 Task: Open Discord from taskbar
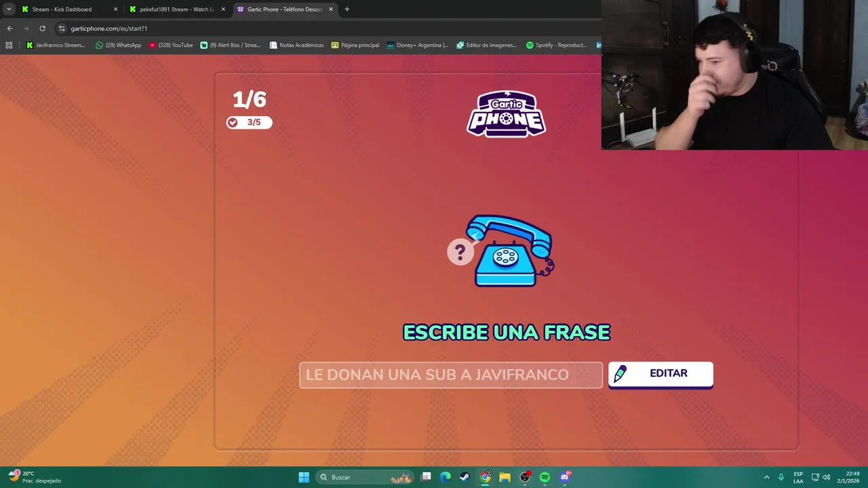click(565, 477)
